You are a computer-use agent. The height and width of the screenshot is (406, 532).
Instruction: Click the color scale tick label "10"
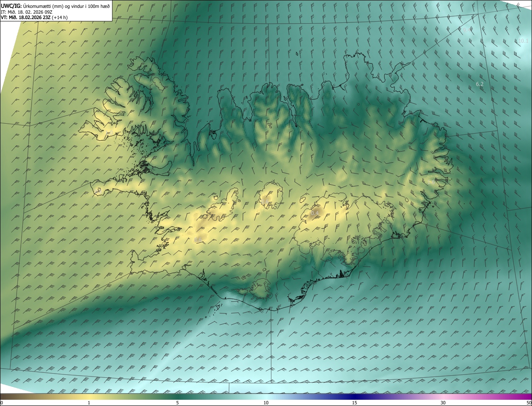266,403
